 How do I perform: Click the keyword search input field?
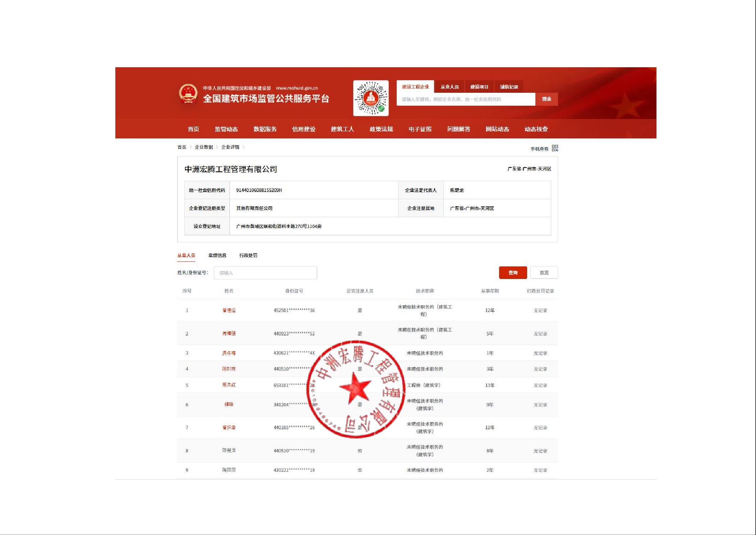[x=466, y=99]
